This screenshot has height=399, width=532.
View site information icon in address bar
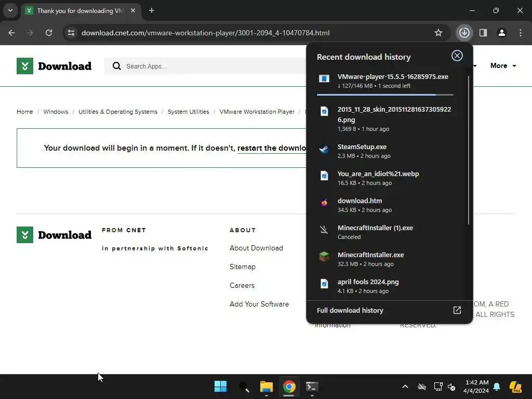click(x=71, y=33)
